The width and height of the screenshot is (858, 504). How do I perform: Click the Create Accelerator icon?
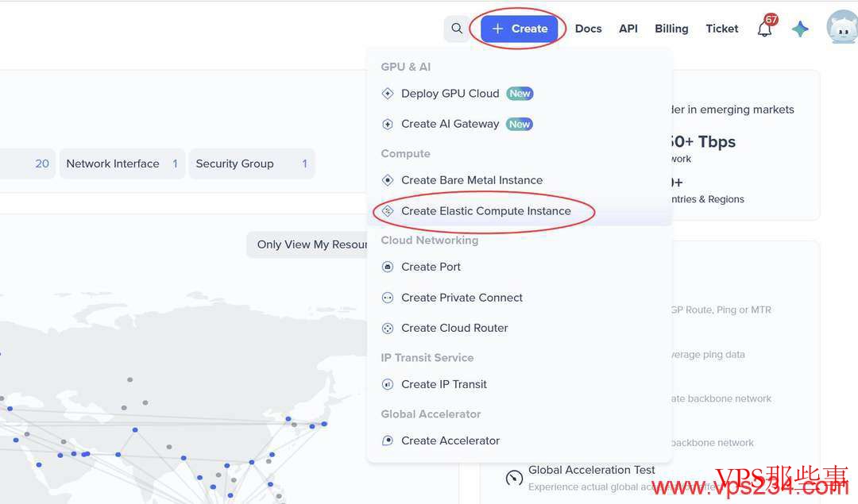(x=388, y=441)
